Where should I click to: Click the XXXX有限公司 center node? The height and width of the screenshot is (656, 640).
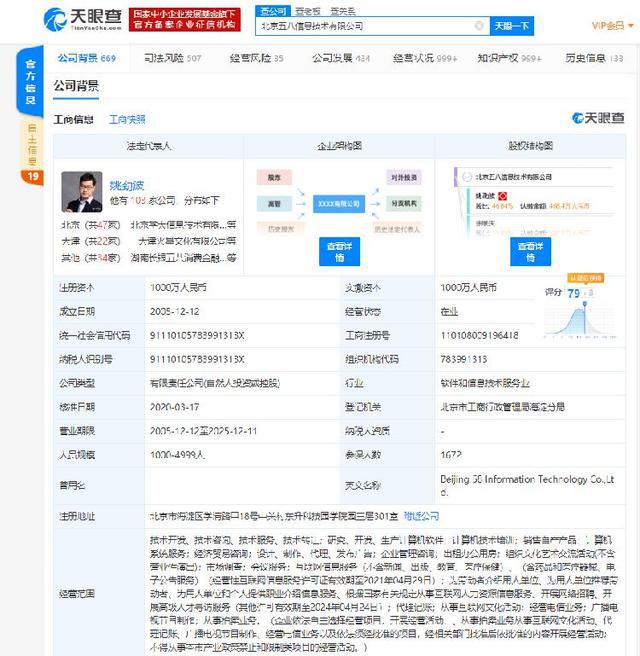pyautogui.click(x=339, y=204)
